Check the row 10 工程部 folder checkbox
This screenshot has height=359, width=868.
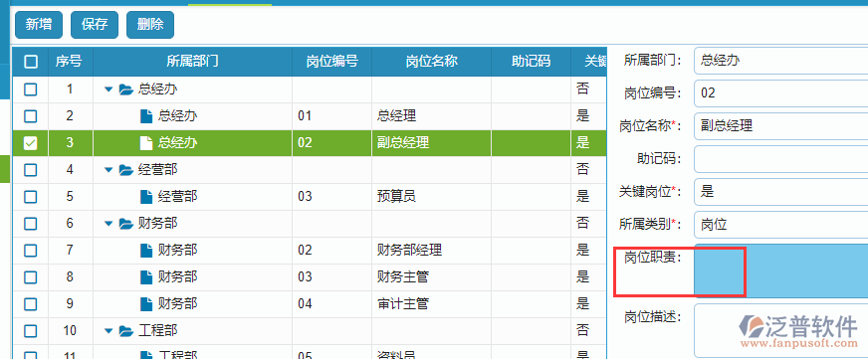[31, 331]
